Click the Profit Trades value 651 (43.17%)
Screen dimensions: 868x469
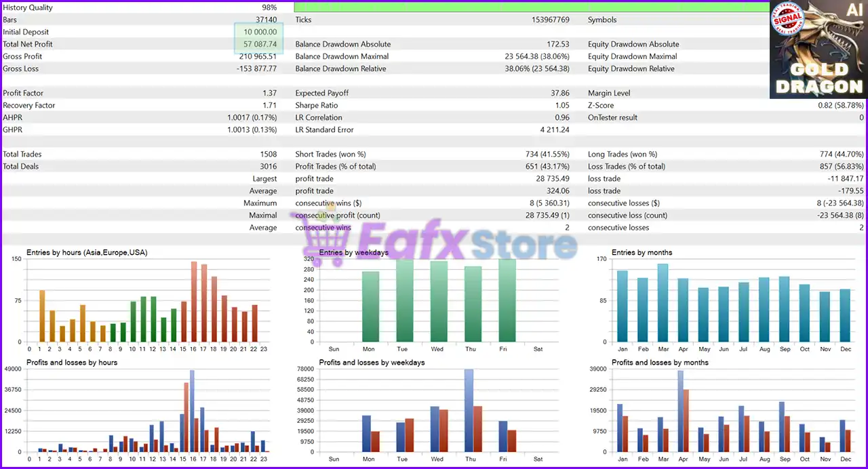tap(547, 166)
